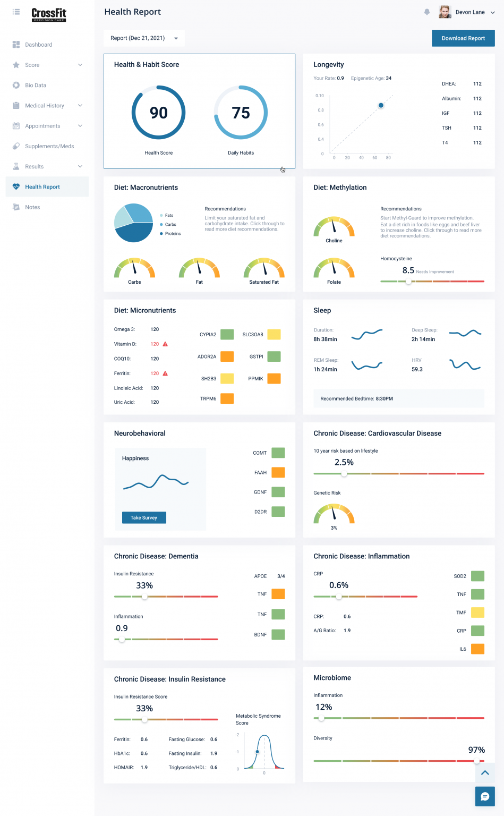Click the Supplements/Meds pill icon

[16, 146]
